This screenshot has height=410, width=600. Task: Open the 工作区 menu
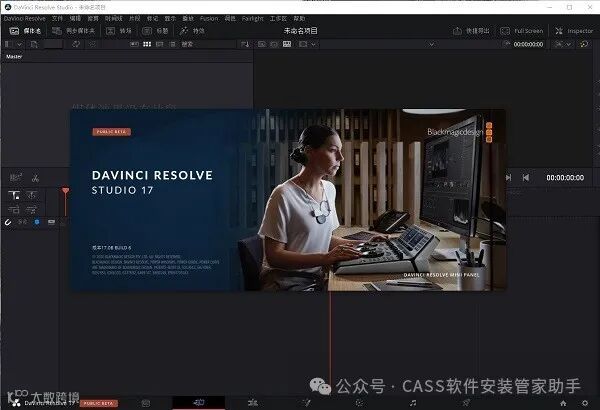point(278,18)
